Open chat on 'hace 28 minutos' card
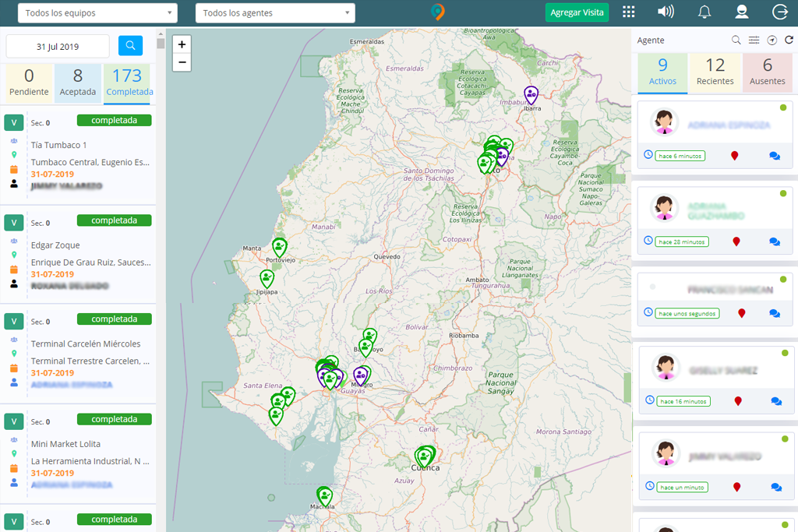 (775, 242)
